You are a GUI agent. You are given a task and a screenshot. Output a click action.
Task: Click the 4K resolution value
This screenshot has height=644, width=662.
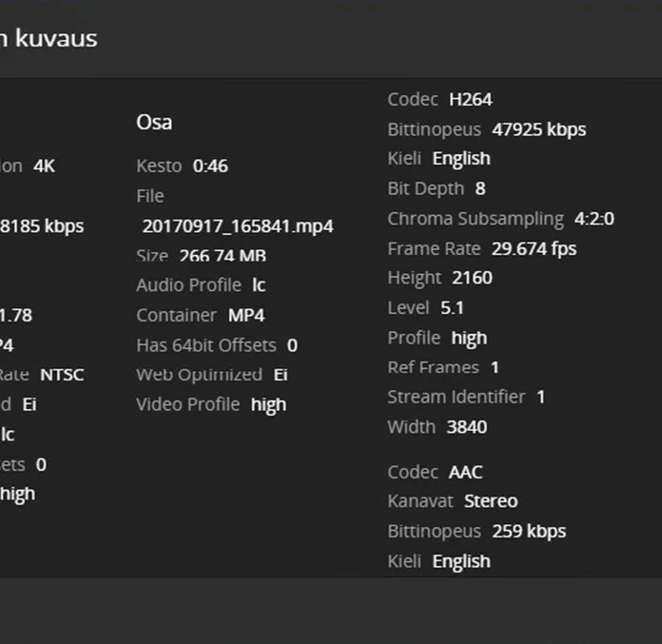click(44, 166)
